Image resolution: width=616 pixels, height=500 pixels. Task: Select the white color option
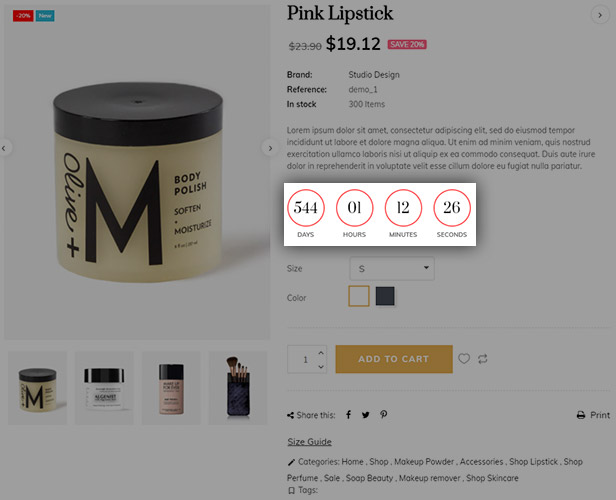pos(359,296)
